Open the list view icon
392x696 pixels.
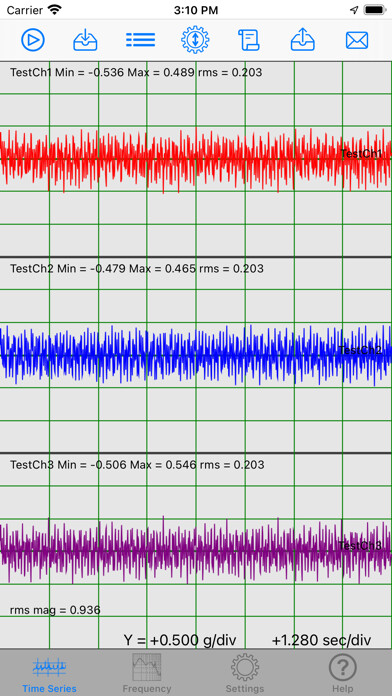tap(140, 40)
